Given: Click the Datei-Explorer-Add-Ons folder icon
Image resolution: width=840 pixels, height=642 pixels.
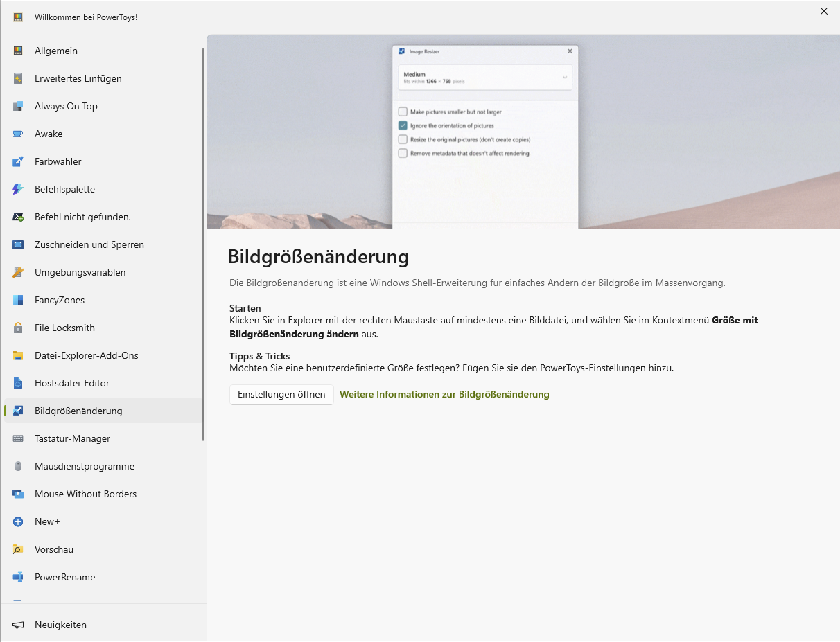Looking at the screenshot, I should (18, 355).
